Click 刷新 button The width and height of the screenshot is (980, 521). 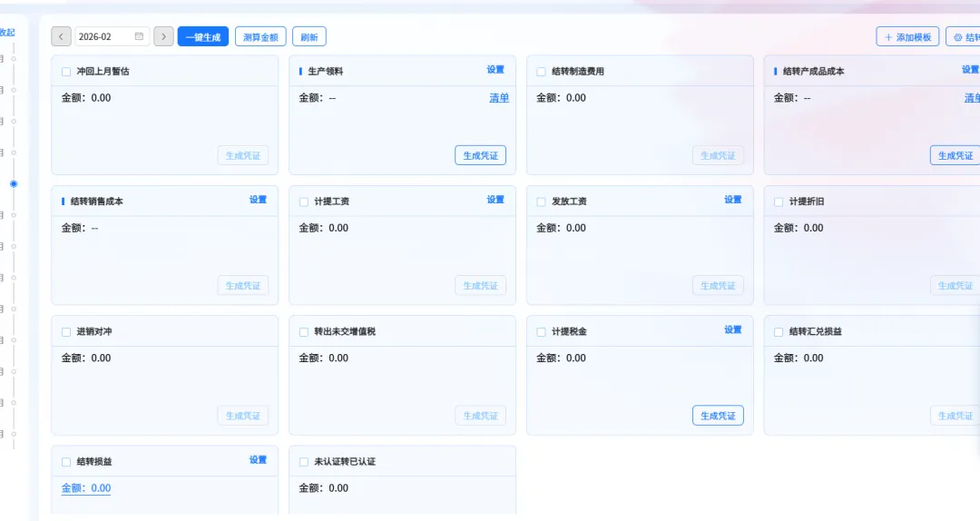(x=309, y=37)
